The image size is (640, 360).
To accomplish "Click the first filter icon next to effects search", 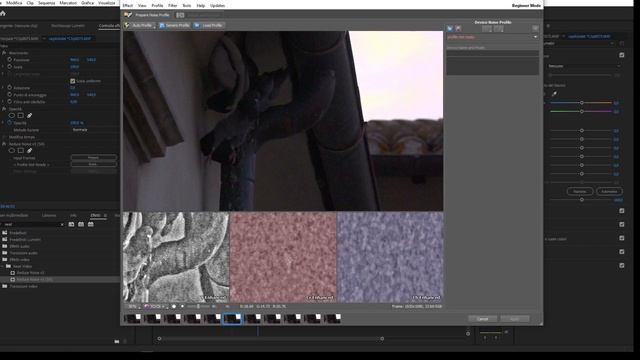I will pos(71,224).
